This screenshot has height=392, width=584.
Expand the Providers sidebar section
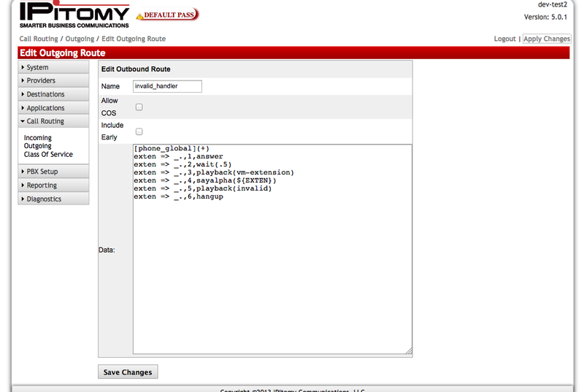point(53,80)
